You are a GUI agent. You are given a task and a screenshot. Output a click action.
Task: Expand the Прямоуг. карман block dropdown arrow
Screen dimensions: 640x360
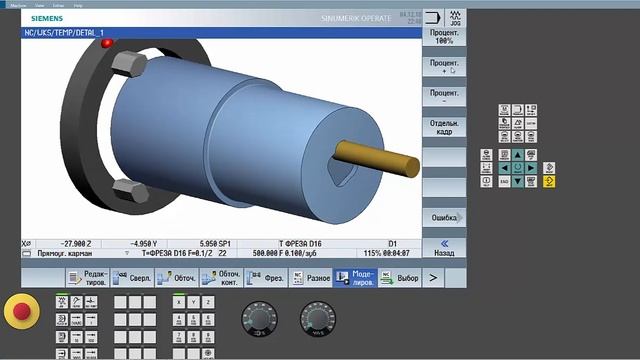pyautogui.click(x=127, y=253)
